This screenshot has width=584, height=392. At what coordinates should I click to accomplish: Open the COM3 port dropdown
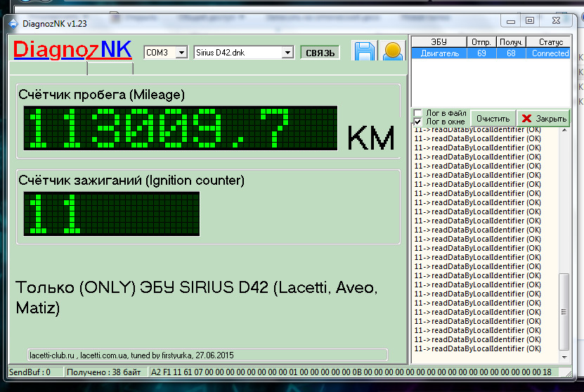click(181, 53)
